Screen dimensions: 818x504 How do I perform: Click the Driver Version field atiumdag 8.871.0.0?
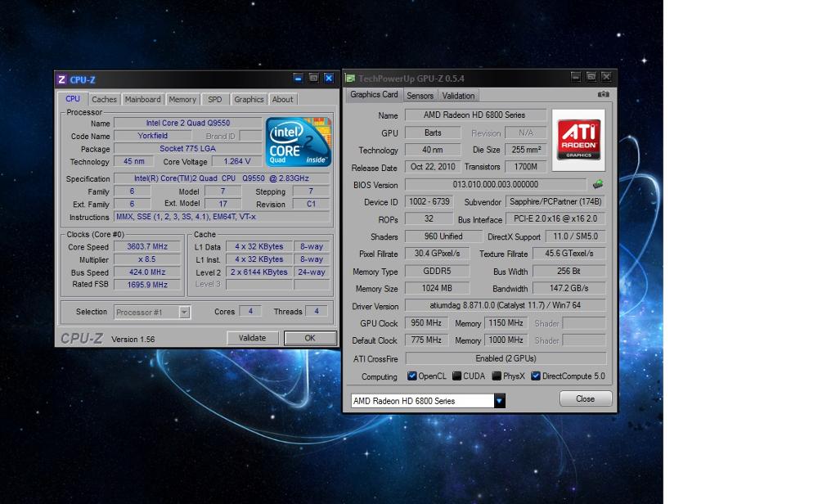click(505, 305)
